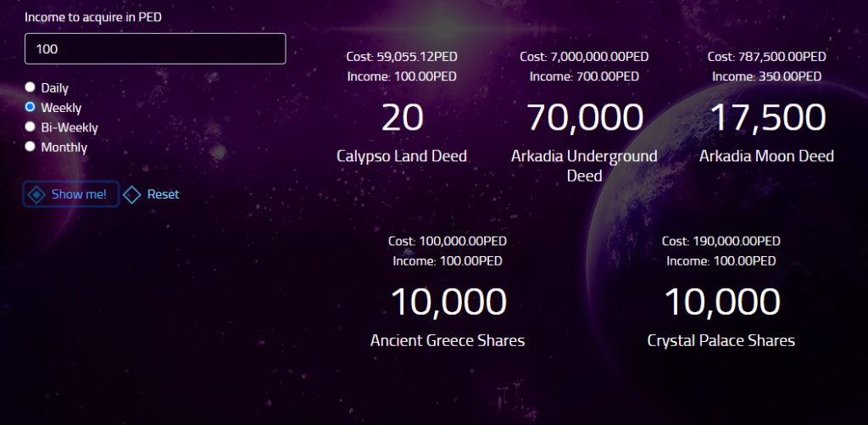Click Income: 100.00PED above Calypso Land Deed
The image size is (868, 425).
[x=402, y=76]
